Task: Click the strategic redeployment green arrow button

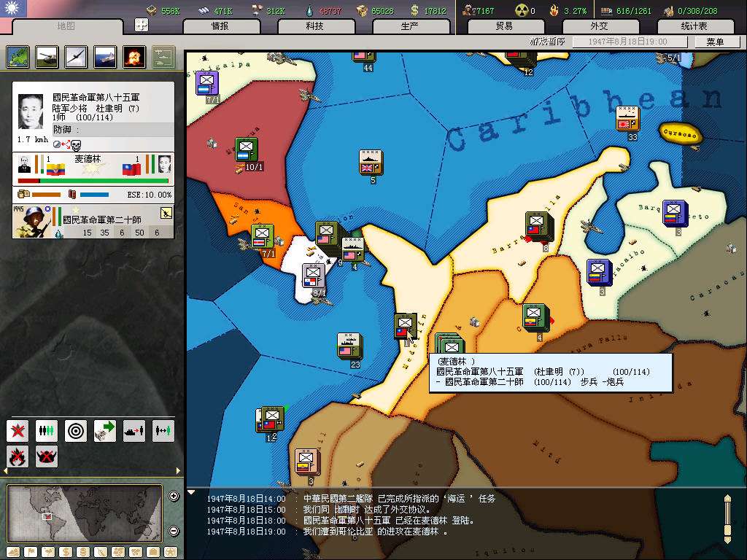Action: pos(105,431)
